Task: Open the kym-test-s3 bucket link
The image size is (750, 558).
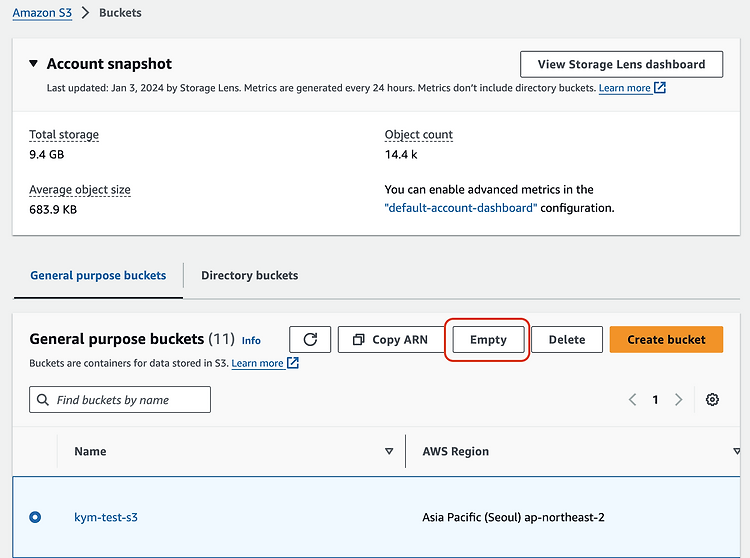Action: (x=106, y=517)
